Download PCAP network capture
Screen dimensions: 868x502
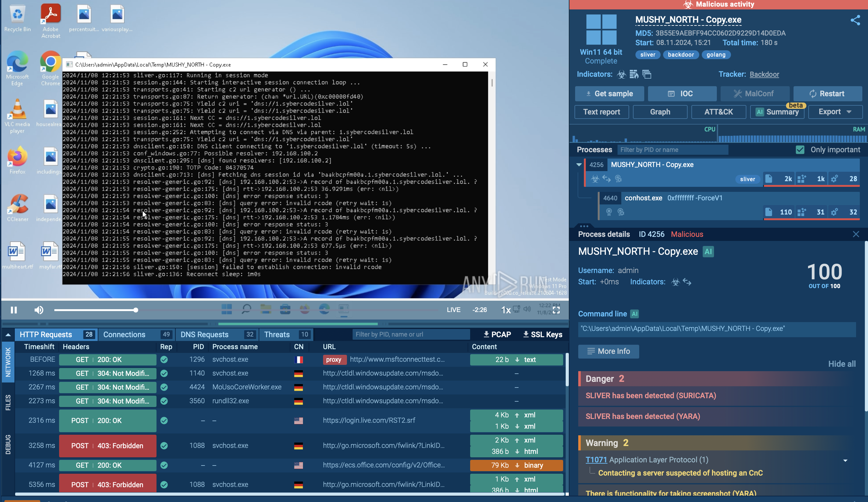(497, 334)
